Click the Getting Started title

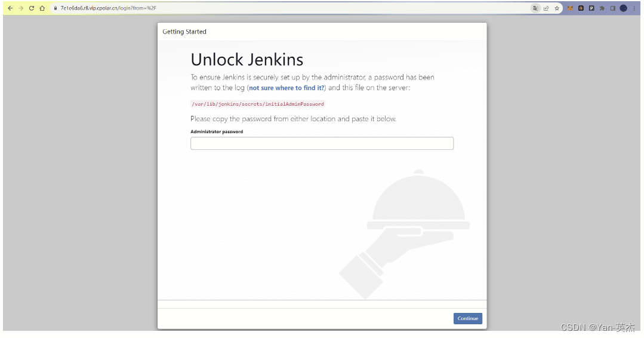(x=184, y=32)
